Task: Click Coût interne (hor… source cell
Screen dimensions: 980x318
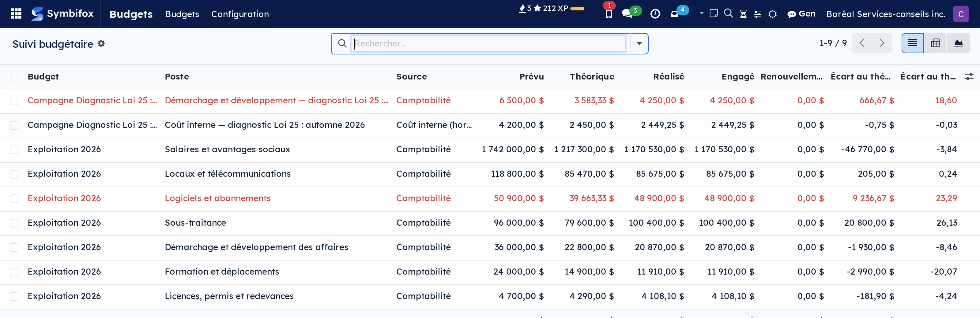Action: 434,125
